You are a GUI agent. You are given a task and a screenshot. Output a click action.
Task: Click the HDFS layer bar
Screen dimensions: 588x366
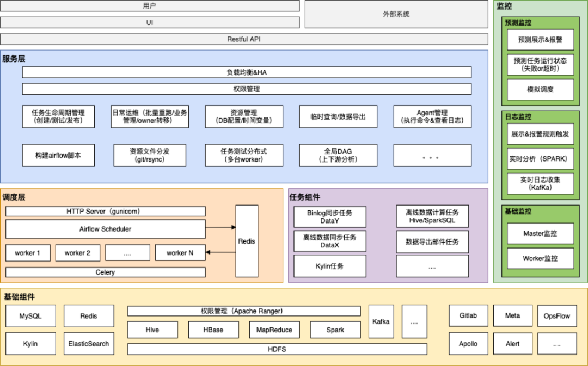tap(278, 349)
